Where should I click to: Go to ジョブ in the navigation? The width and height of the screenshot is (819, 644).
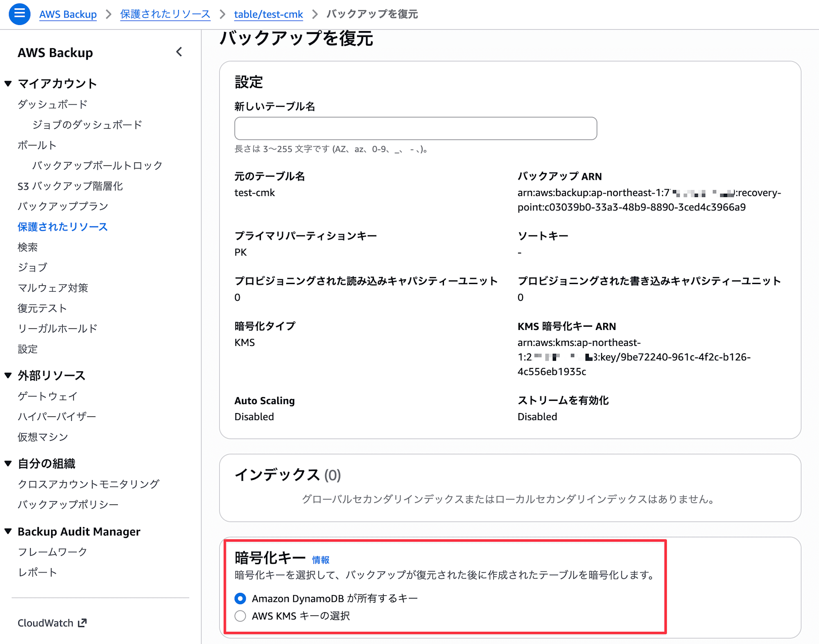click(32, 267)
